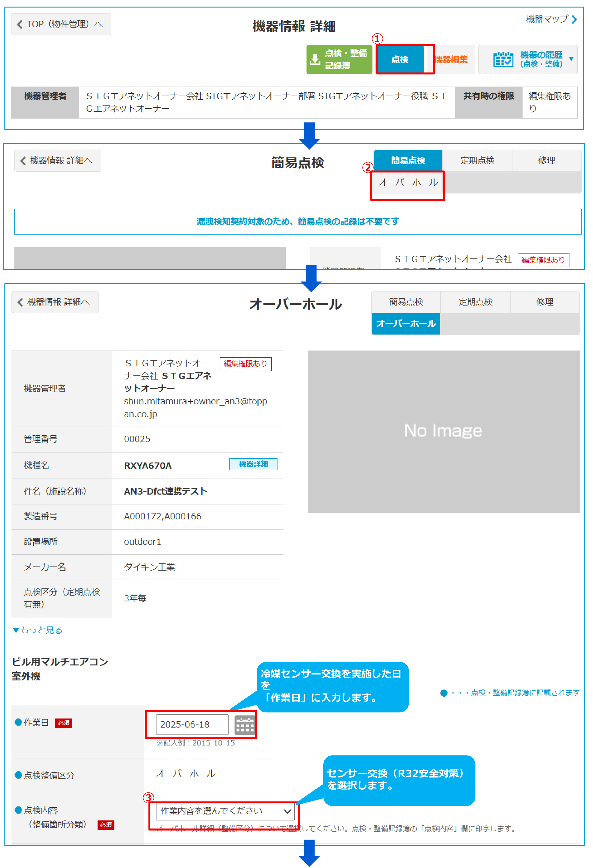Click the back chevron on TOP（物件管理）へ

[x=20, y=25]
